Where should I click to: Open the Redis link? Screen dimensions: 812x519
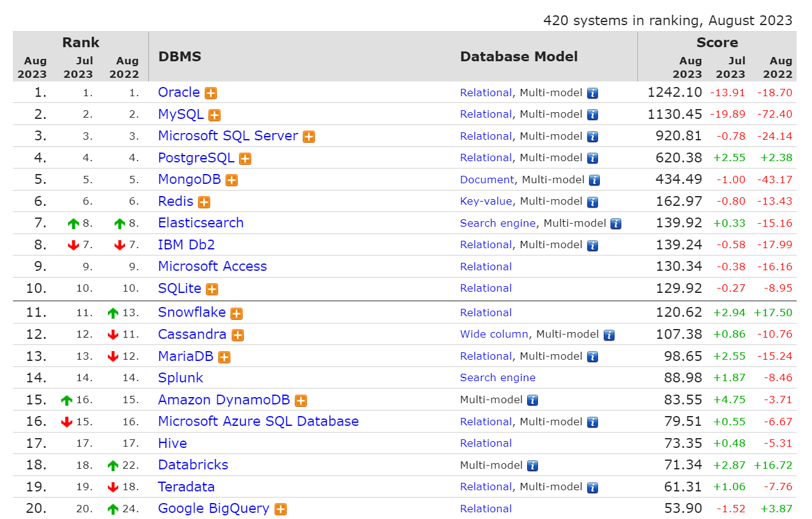[176, 201]
